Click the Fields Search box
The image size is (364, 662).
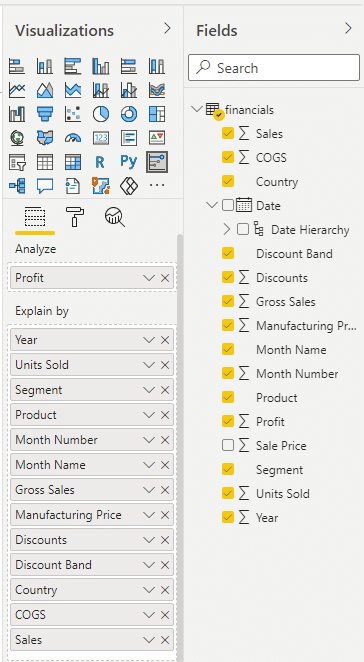click(x=274, y=68)
